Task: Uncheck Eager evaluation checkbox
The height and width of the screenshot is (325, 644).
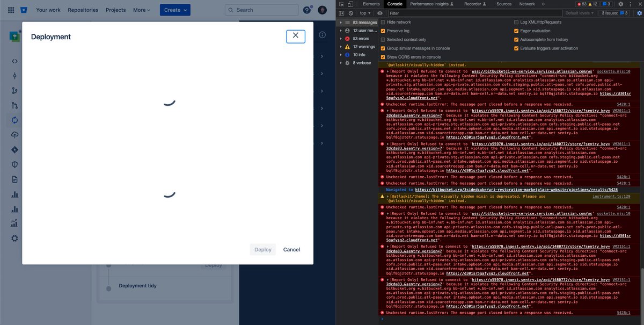Action: (x=516, y=31)
